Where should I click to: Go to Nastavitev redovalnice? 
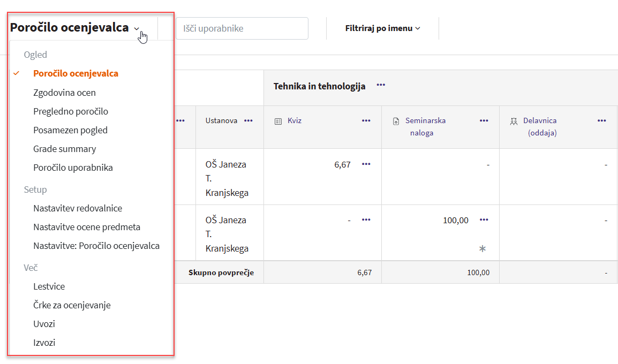tap(78, 208)
